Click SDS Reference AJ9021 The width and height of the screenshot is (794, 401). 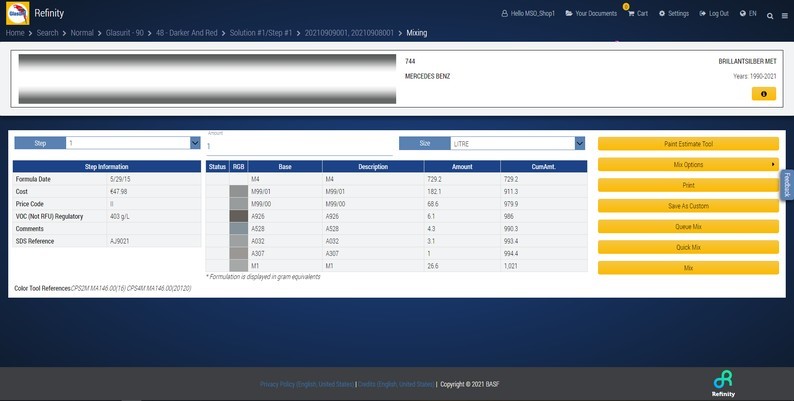(120, 242)
